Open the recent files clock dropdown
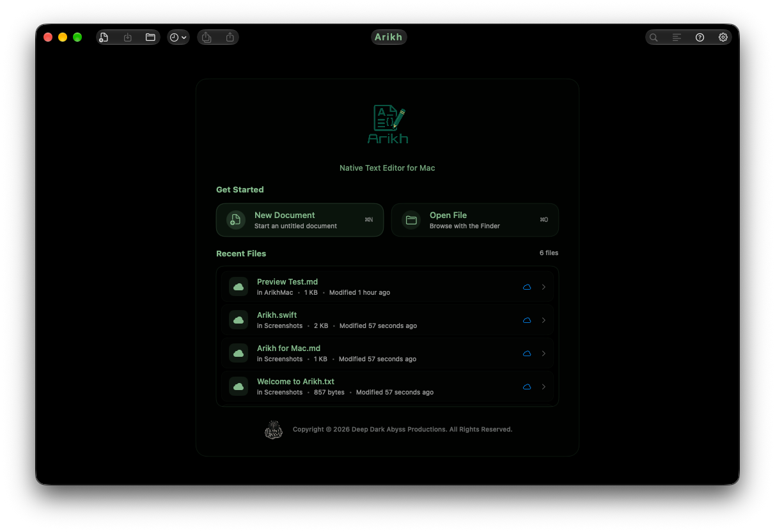The width and height of the screenshot is (775, 532). tap(178, 37)
